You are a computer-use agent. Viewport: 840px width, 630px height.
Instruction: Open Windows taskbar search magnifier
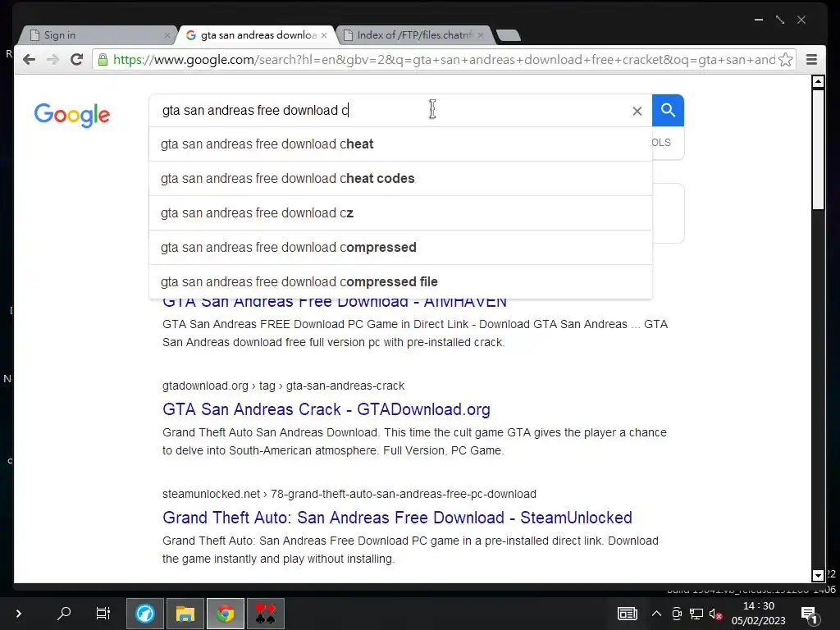coord(64,613)
